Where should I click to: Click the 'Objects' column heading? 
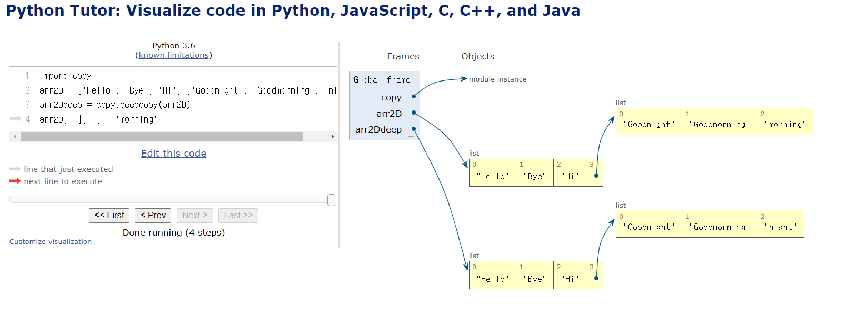coord(478,56)
